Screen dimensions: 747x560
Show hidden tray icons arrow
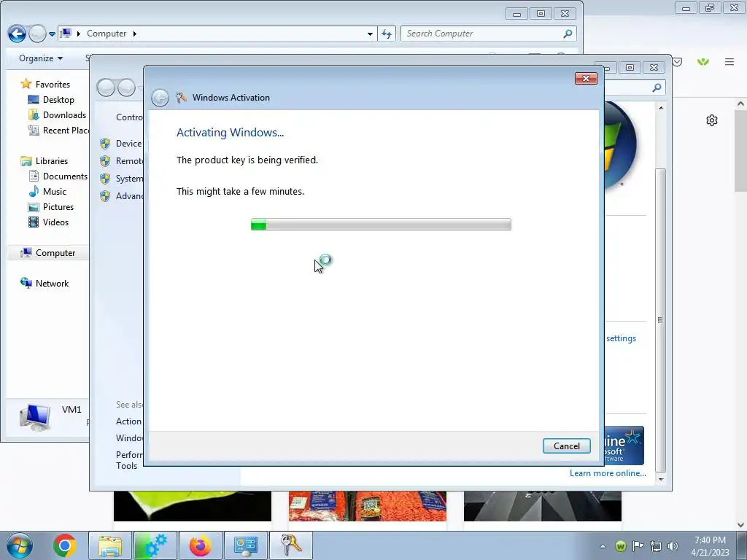pos(603,546)
